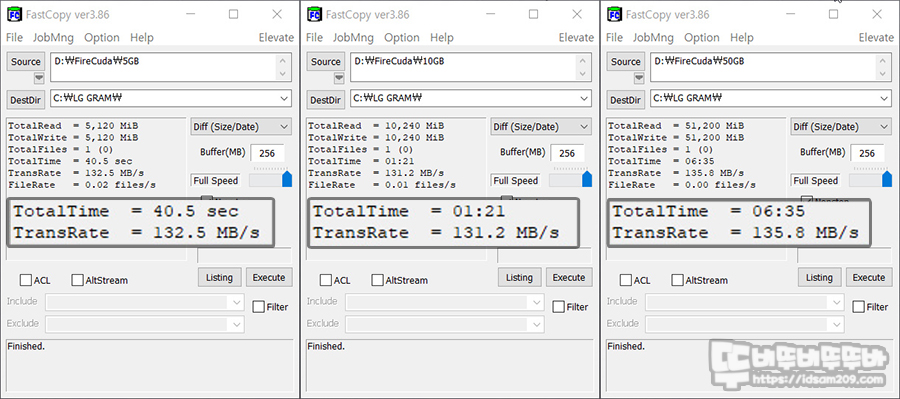Click speed slider thumb in 50GB window

click(887, 179)
